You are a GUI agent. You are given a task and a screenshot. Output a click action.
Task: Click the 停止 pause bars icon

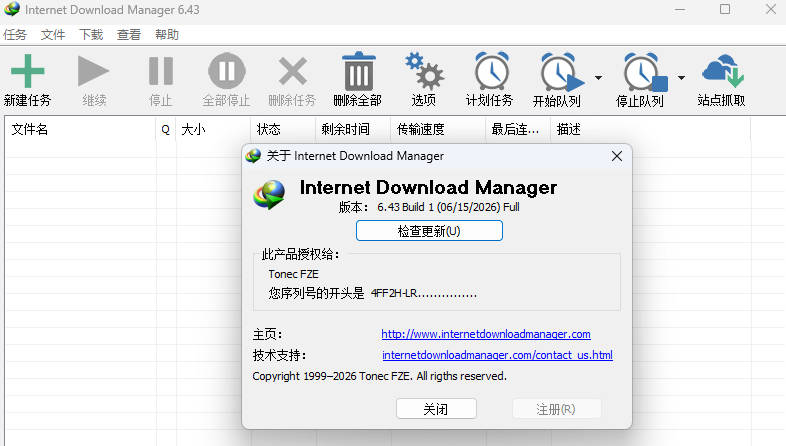pos(161,71)
